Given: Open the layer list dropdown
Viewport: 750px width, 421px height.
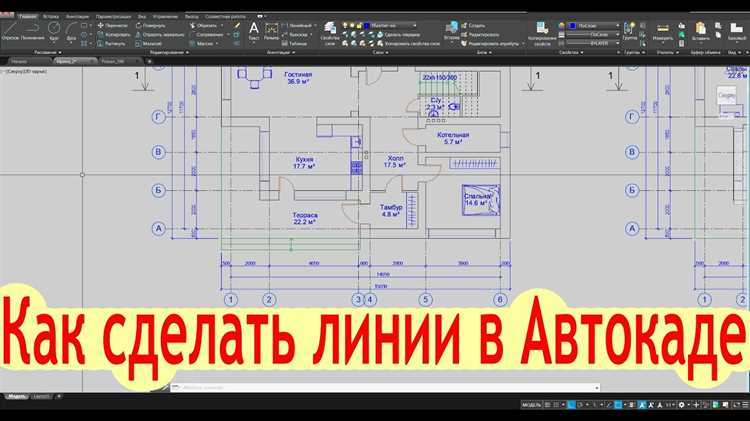Looking at the screenshot, I should (x=414, y=25).
